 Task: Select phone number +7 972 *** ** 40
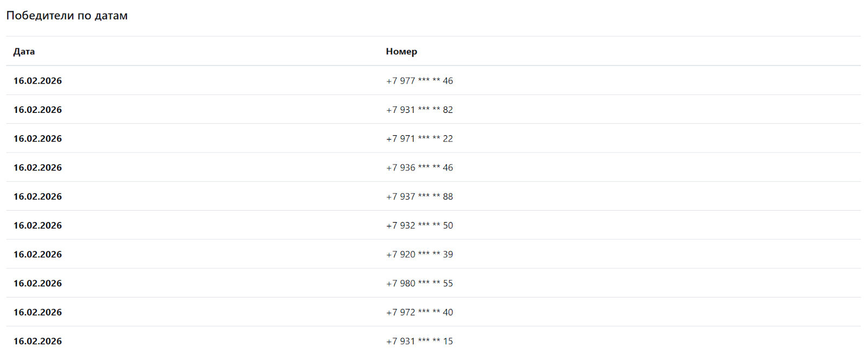[x=419, y=312]
